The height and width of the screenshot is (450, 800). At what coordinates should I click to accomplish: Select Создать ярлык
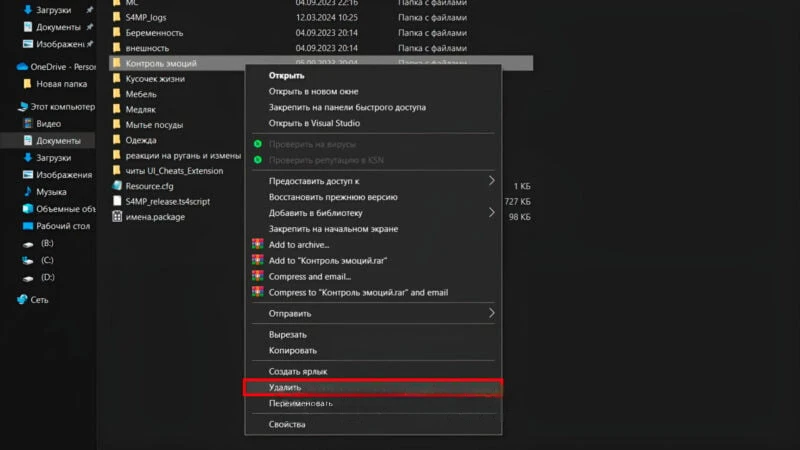coord(297,371)
